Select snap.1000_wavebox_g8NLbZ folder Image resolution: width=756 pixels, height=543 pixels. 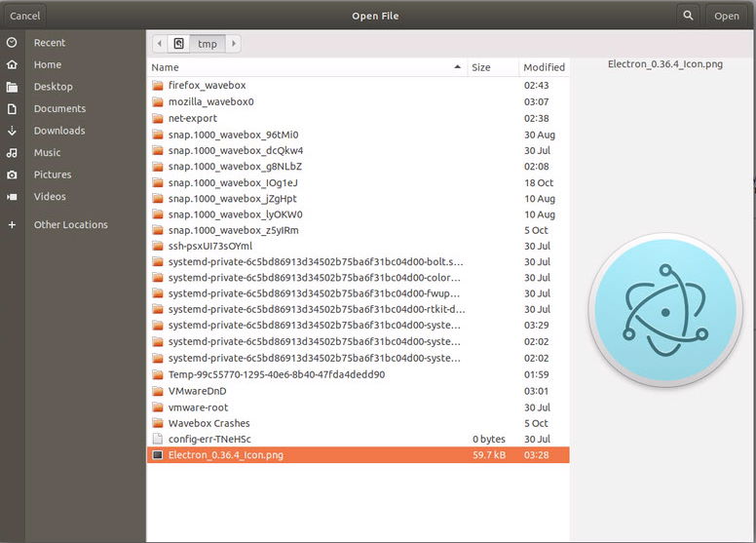(358, 167)
